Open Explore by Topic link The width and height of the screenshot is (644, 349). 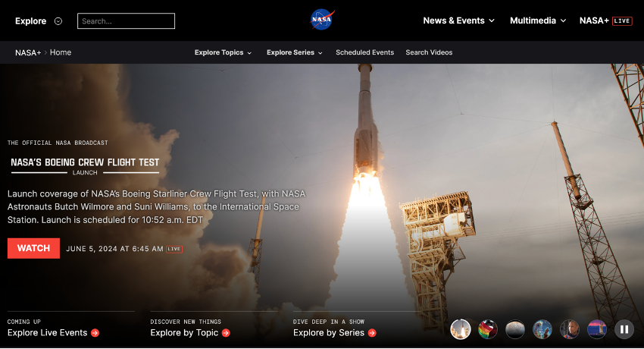[184, 333]
